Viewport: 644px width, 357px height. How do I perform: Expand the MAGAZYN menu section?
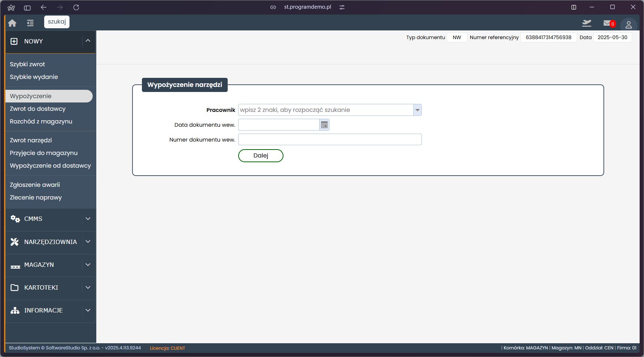point(88,265)
